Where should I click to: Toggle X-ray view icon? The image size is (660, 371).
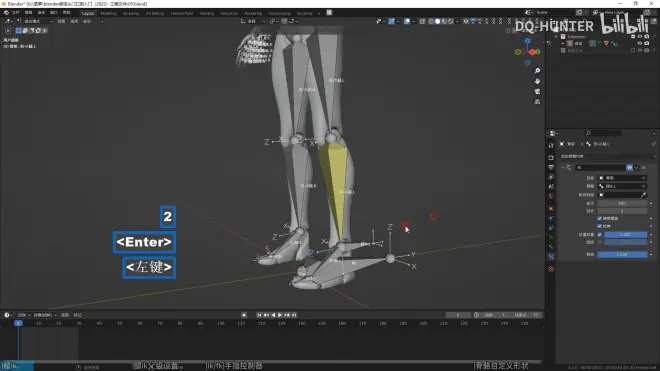422,21
